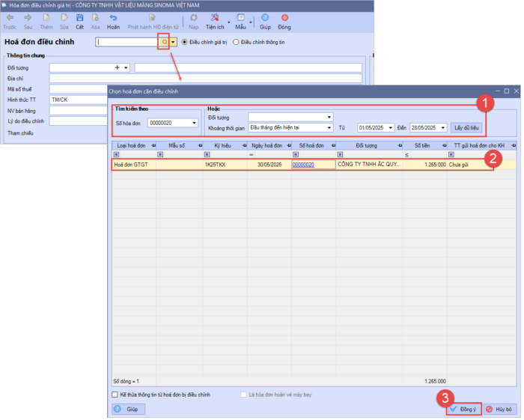Click the plus icon in Đối tượng field
This screenshot has width=524, height=420.
tap(116, 68)
